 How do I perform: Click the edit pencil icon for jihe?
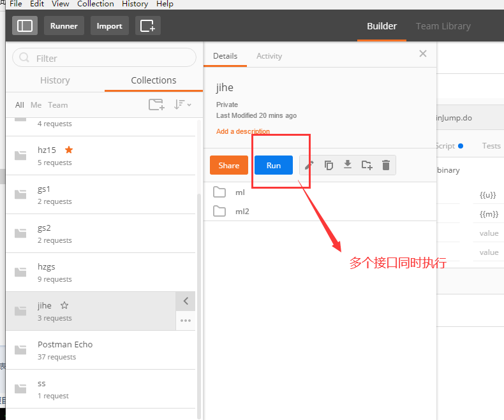(x=309, y=165)
